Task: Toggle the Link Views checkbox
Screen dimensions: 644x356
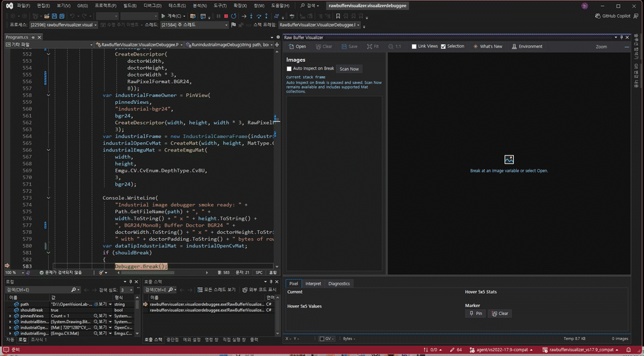Action: pos(414,46)
